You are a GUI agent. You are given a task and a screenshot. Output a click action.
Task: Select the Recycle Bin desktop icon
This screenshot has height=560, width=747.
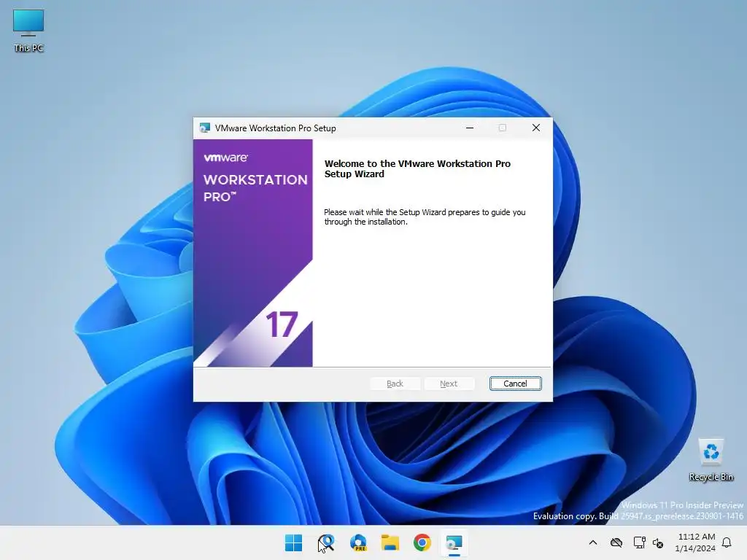[x=711, y=459]
